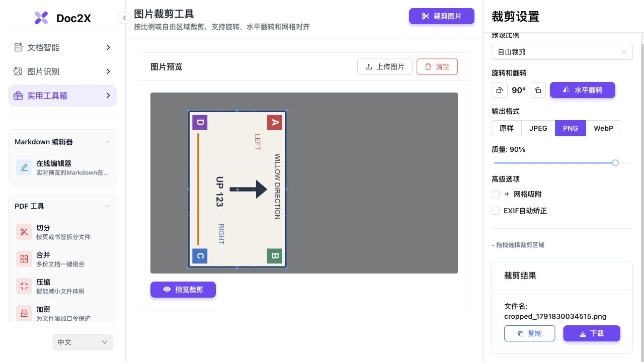Select WebP output format
Viewport: 644px width, 362px height.
tap(603, 128)
